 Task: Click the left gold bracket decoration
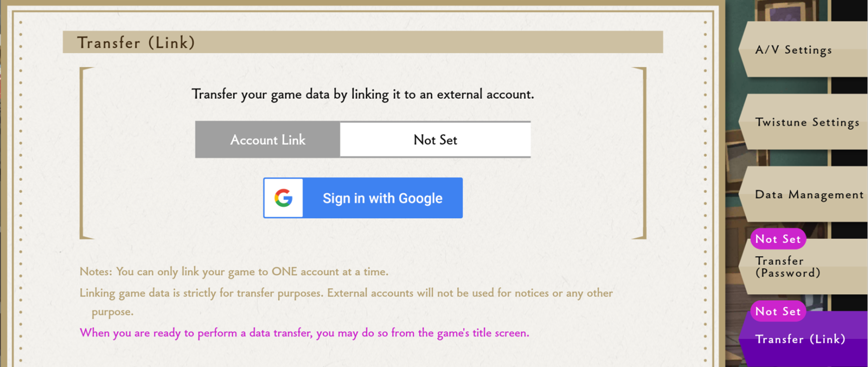pos(87,153)
